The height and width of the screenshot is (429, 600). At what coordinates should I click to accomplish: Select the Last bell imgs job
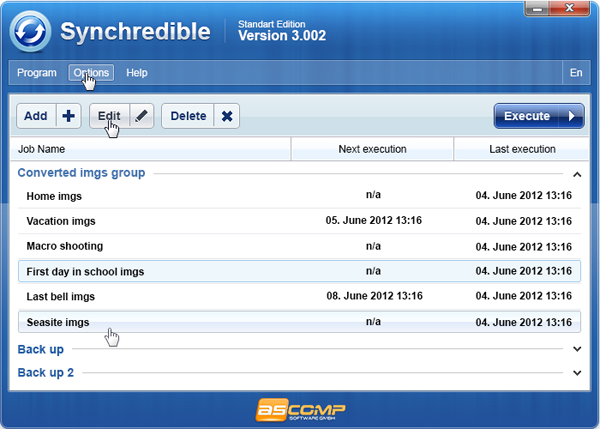pos(61,297)
